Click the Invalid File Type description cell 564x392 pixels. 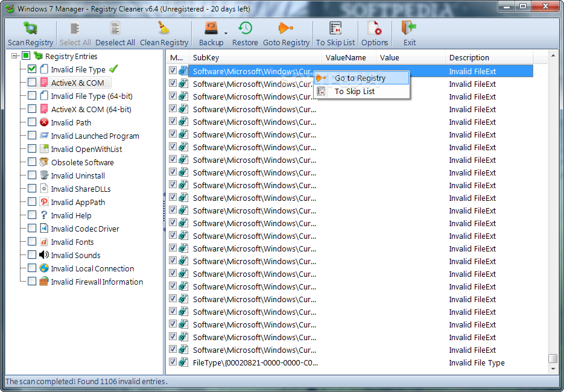point(477,363)
